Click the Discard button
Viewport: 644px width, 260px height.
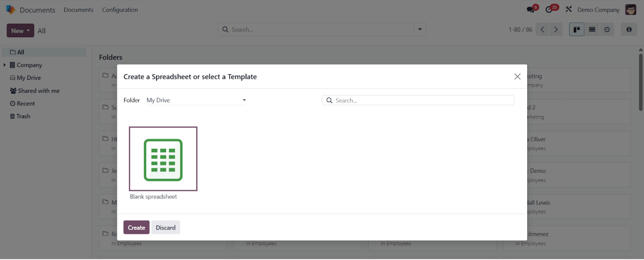point(166,227)
